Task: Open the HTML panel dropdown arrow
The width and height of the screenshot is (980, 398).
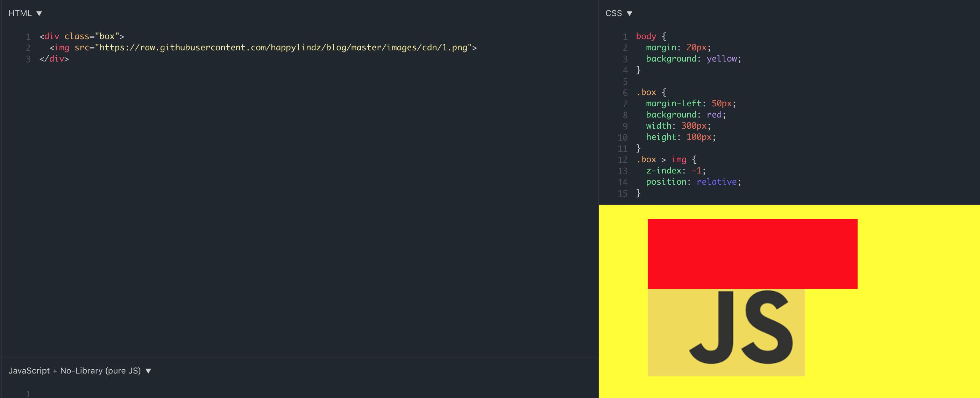Action: pos(39,13)
